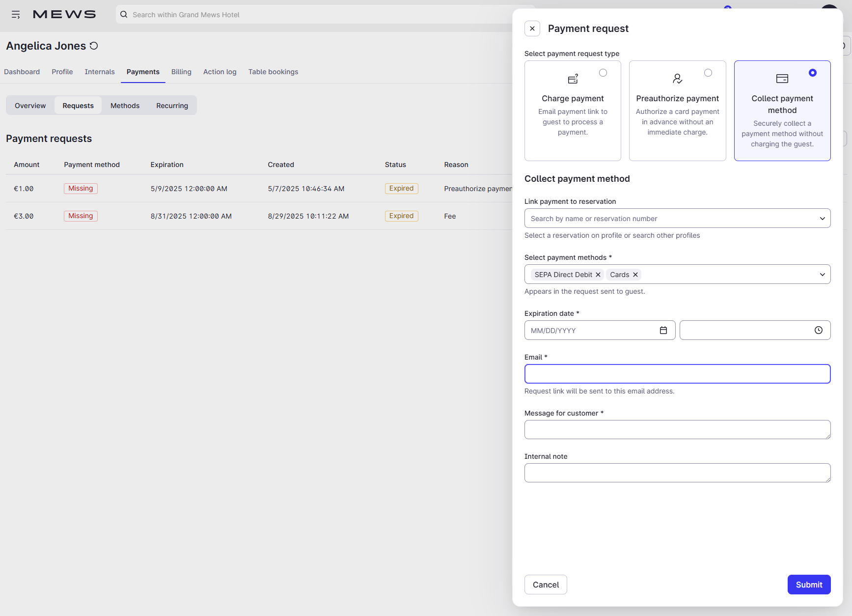Select Collect payment method radio button

click(813, 73)
